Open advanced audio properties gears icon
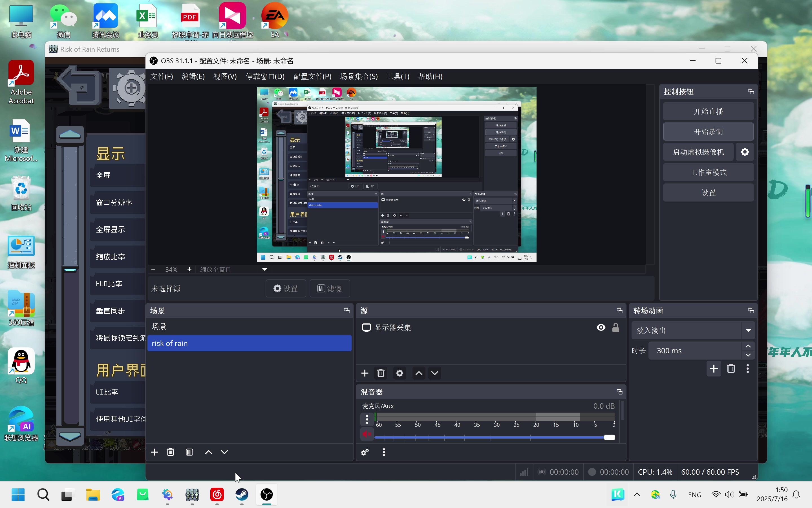812x508 pixels. tap(365, 452)
